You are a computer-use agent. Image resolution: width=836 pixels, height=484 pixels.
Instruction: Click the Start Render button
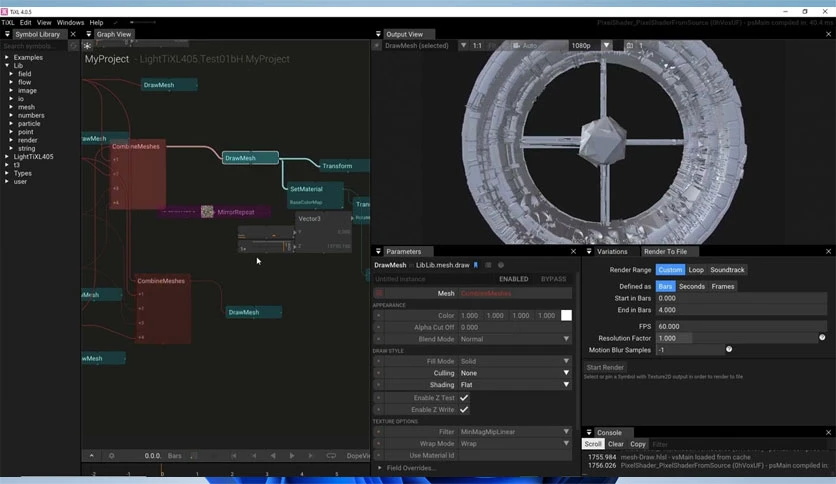point(605,367)
